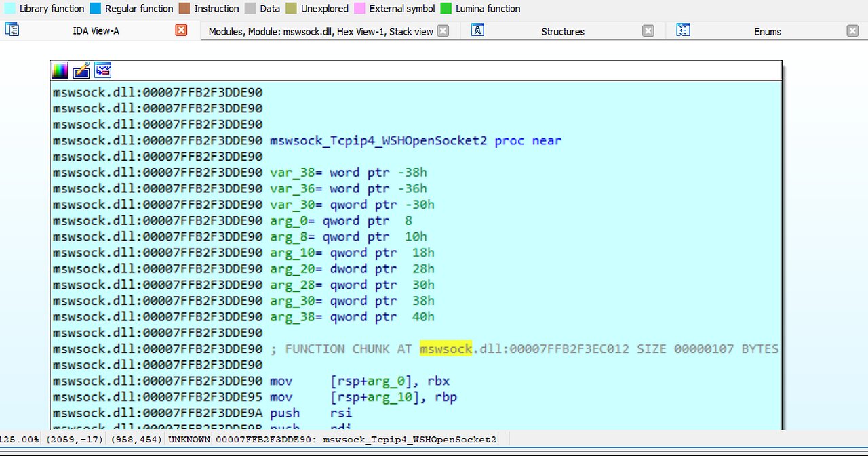Click the 'mov [rsp+arg_10], rbp' instruction

(x=363, y=397)
